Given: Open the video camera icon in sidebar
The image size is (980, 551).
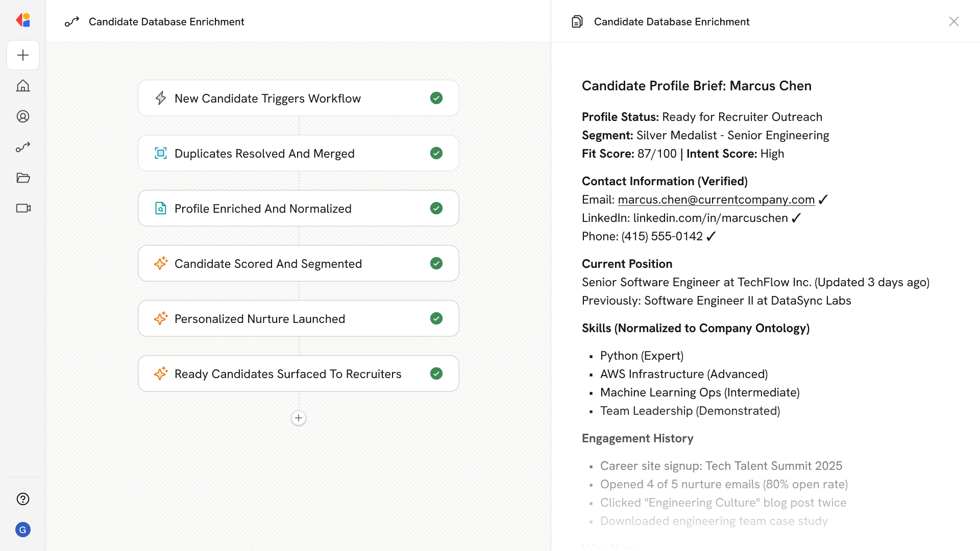Looking at the screenshot, I should click(23, 208).
